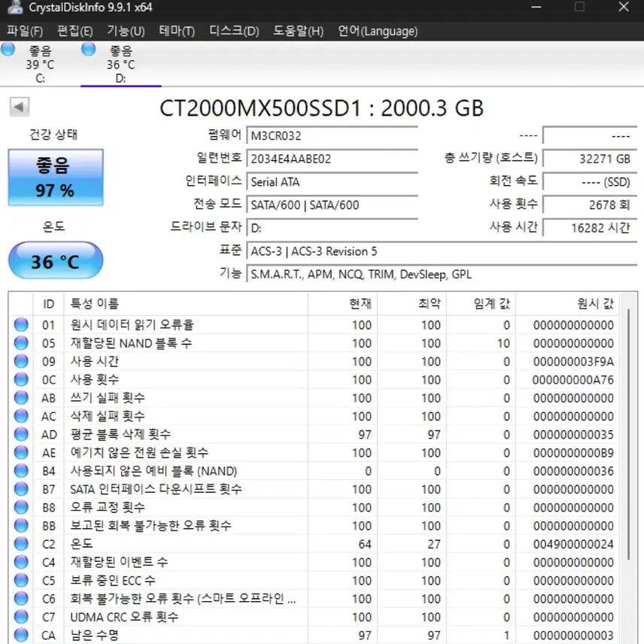Viewport: 644px width, 644px height.
Task: Go to previous disk with left arrow
Action: [20, 107]
